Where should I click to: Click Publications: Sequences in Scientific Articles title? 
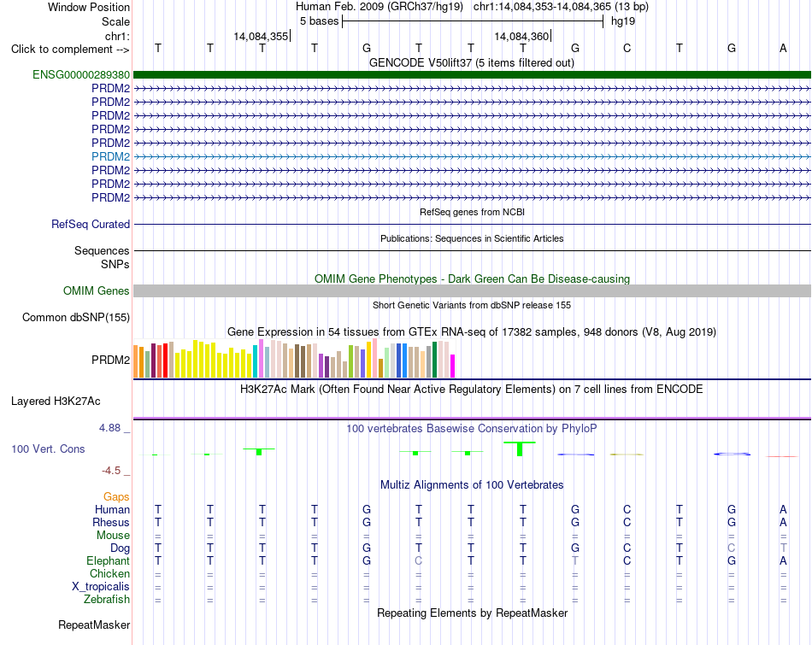tap(472, 238)
